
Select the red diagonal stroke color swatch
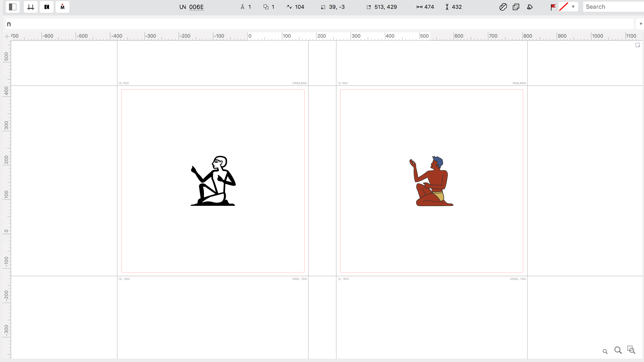click(x=563, y=6)
